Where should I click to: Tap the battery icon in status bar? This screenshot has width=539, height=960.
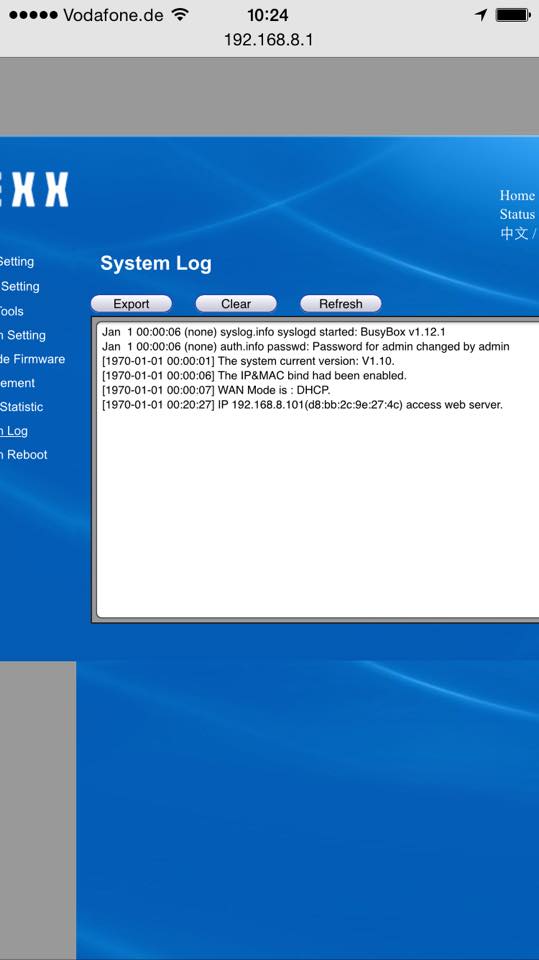pos(513,15)
